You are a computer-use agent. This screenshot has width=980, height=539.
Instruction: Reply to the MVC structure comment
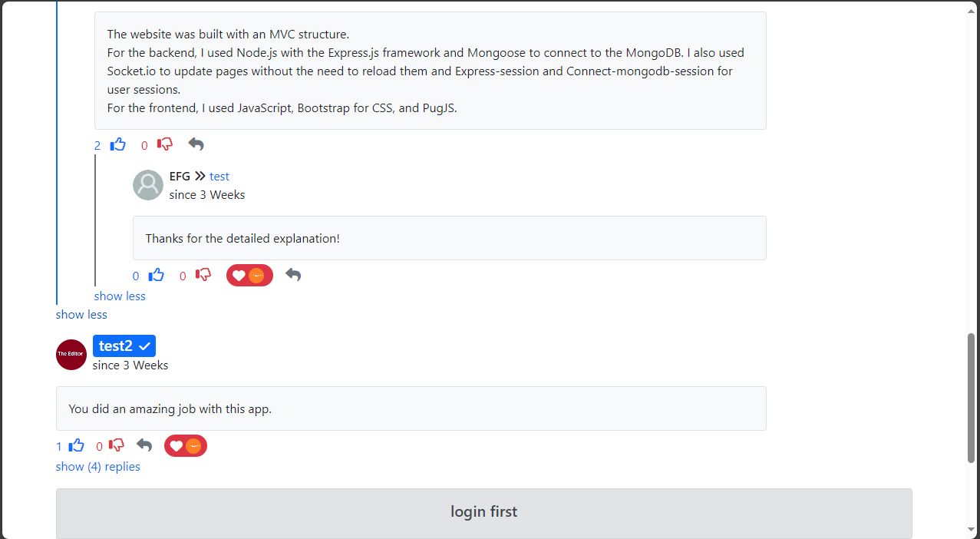pos(196,144)
